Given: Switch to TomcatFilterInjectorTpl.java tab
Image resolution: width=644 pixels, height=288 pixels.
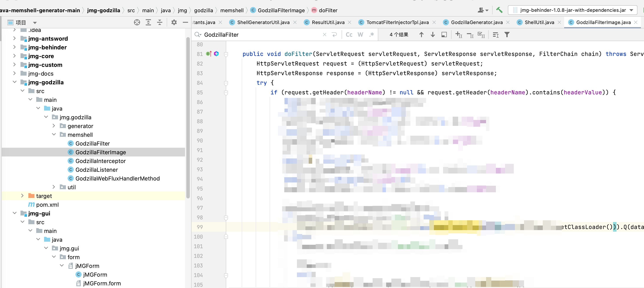Looking at the screenshot, I should pos(397,22).
